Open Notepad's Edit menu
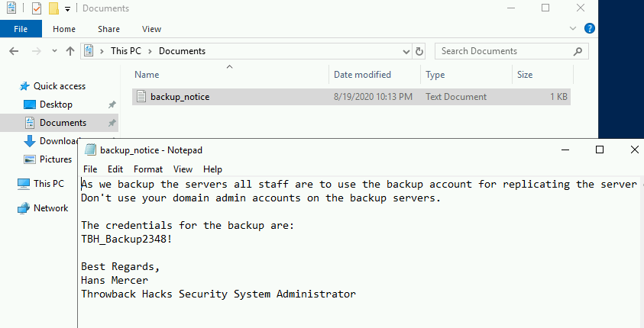The width and height of the screenshot is (644, 328). (115, 169)
